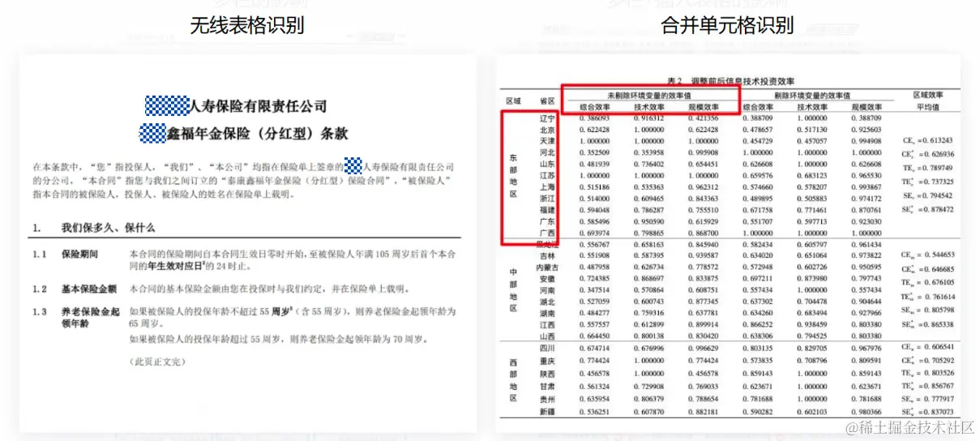This screenshot has height=441, width=980.
Task: Select the 重庆 province row label
Action: coord(547,361)
